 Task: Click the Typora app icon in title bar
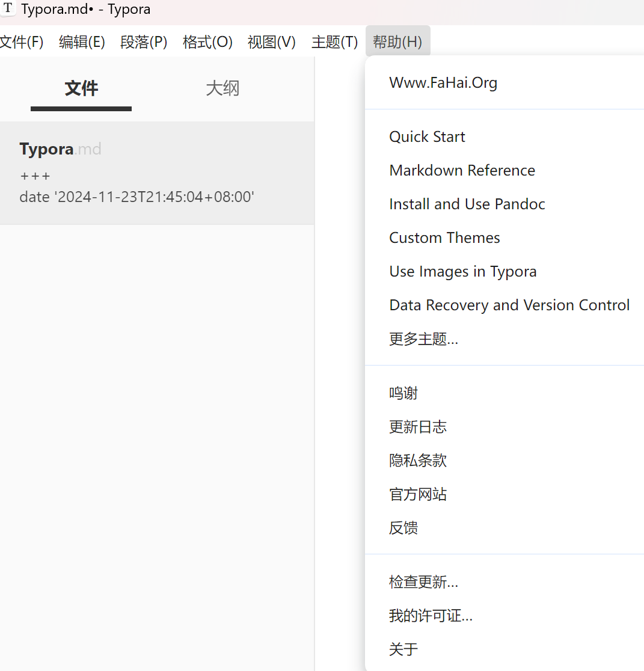tap(8, 9)
